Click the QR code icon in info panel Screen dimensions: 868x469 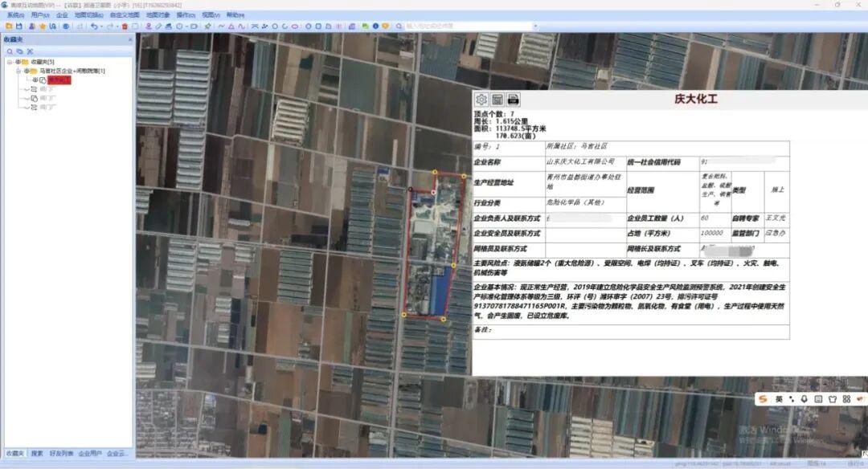497,100
